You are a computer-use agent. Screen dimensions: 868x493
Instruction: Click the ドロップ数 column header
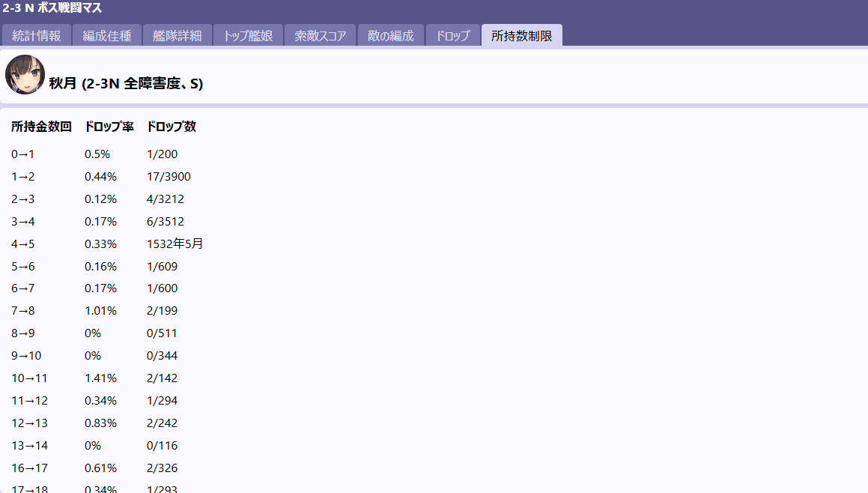172,127
